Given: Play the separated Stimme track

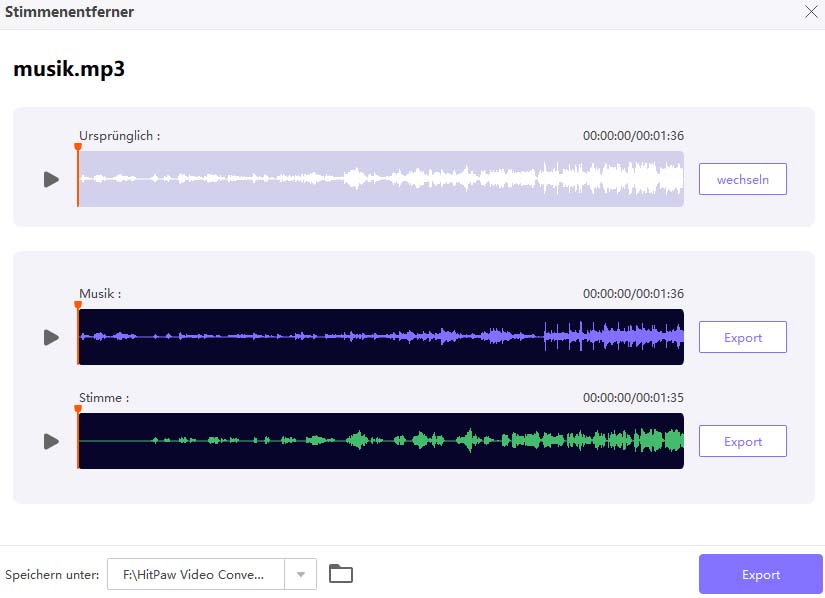Looking at the screenshot, I should (51, 441).
